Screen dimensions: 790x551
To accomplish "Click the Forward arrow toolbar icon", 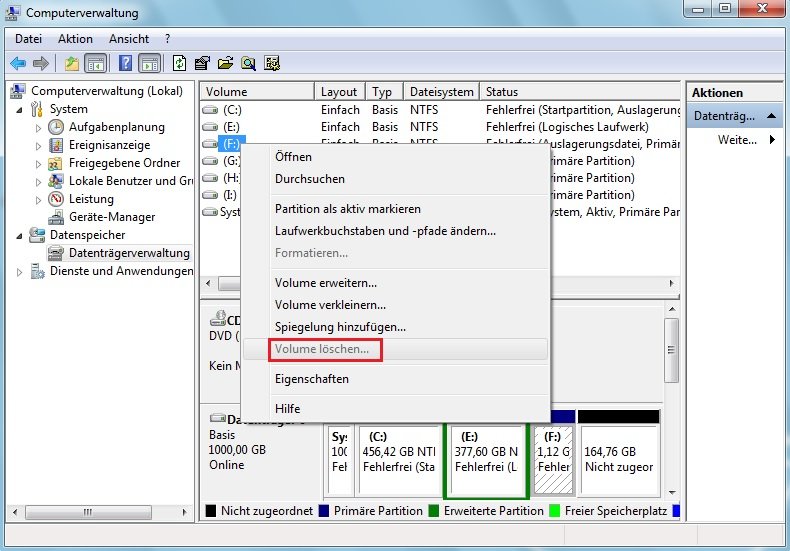I will coord(41,63).
